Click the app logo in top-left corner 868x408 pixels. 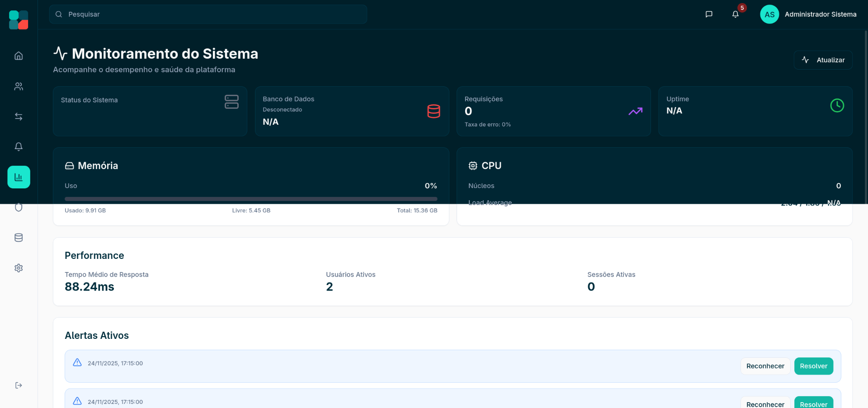pyautogui.click(x=19, y=20)
